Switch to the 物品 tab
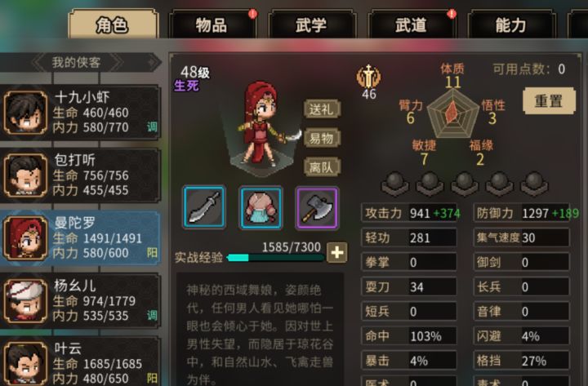Viewport: 588px width, 386px height. pos(212,25)
